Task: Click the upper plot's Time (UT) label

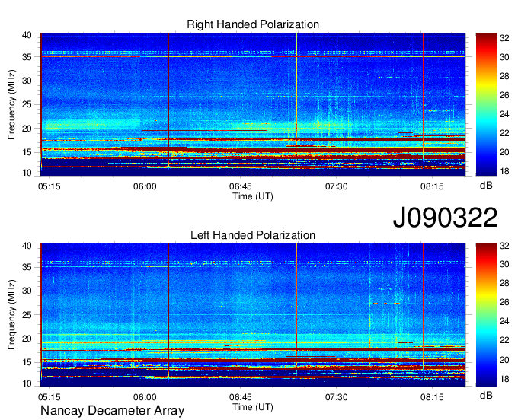Action: click(x=253, y=196)
